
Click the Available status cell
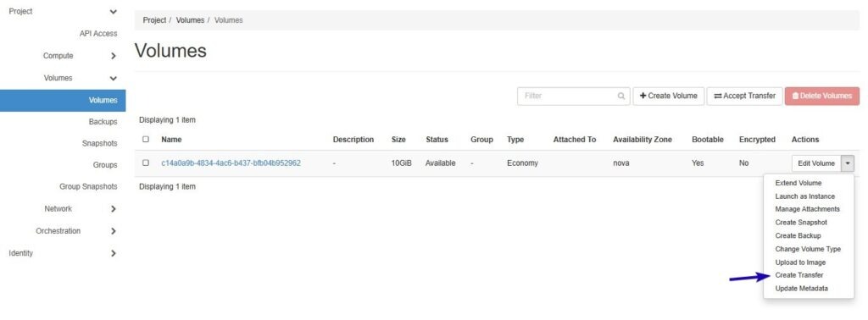tap(441, 163)
